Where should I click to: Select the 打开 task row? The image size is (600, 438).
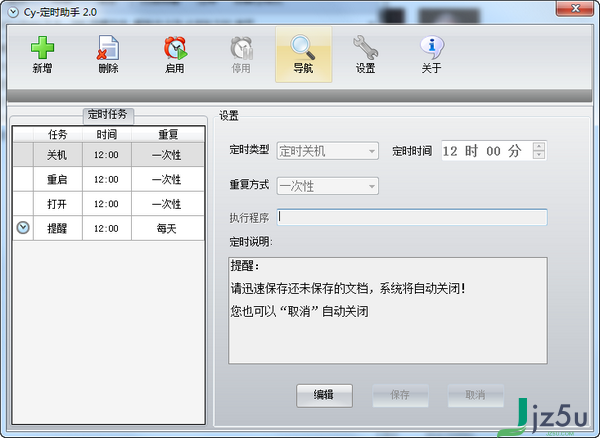109,204
